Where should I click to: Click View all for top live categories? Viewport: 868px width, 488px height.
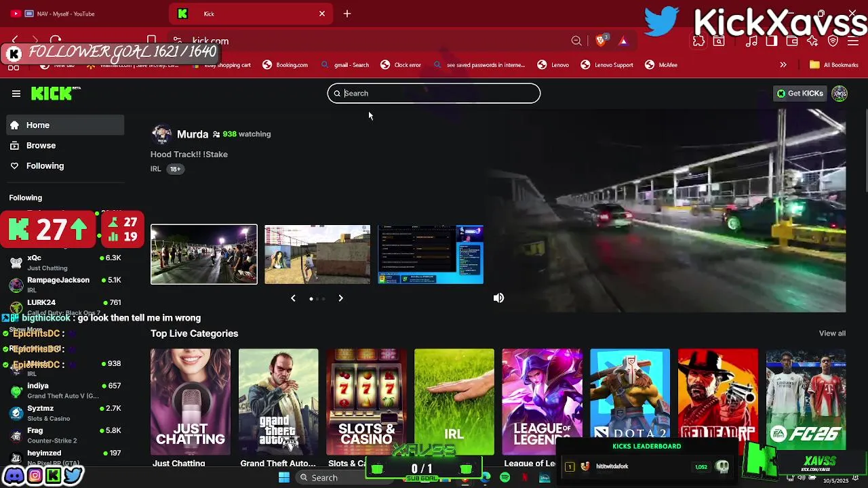coord(832,333)
